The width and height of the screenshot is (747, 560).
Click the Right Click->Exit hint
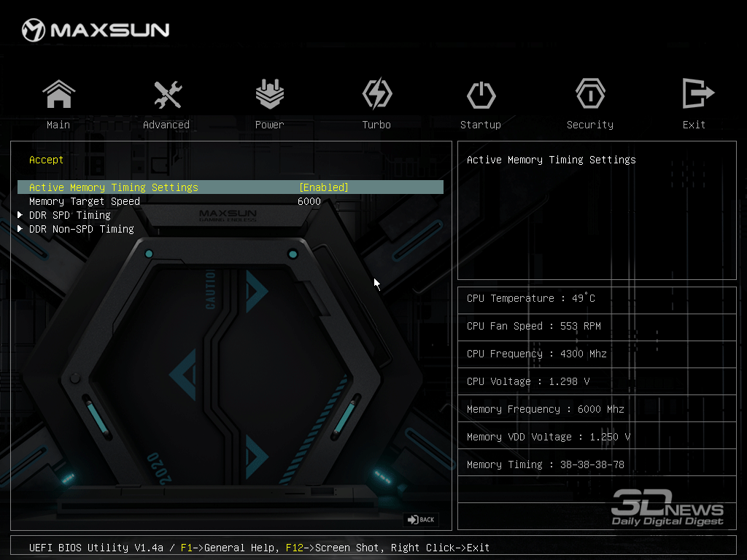[440, 548]
